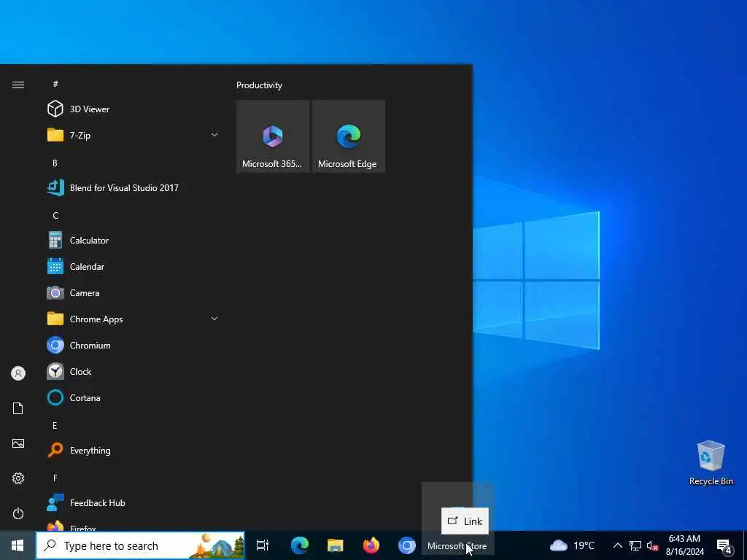The width and height of the screenshot is (747, 560).
Task: Open the Calendar app
Action: click(x=133, y=267)
